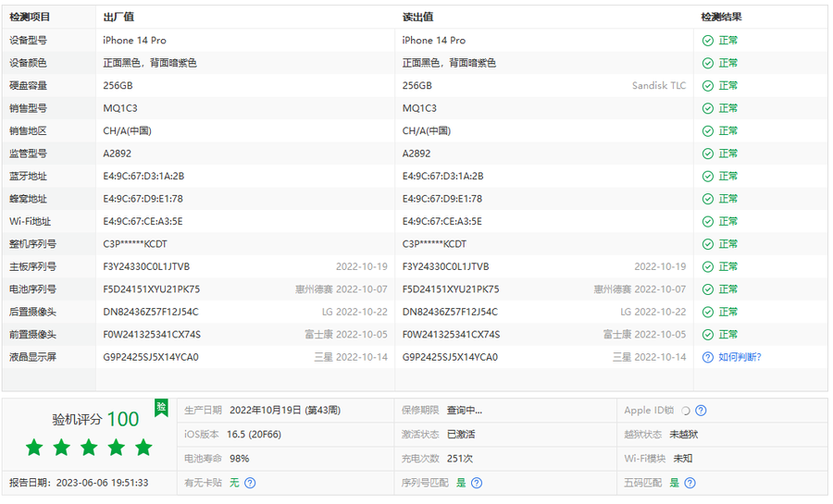Click the third green star in rating
833x504 pixels.
click(x=89, y=448)
